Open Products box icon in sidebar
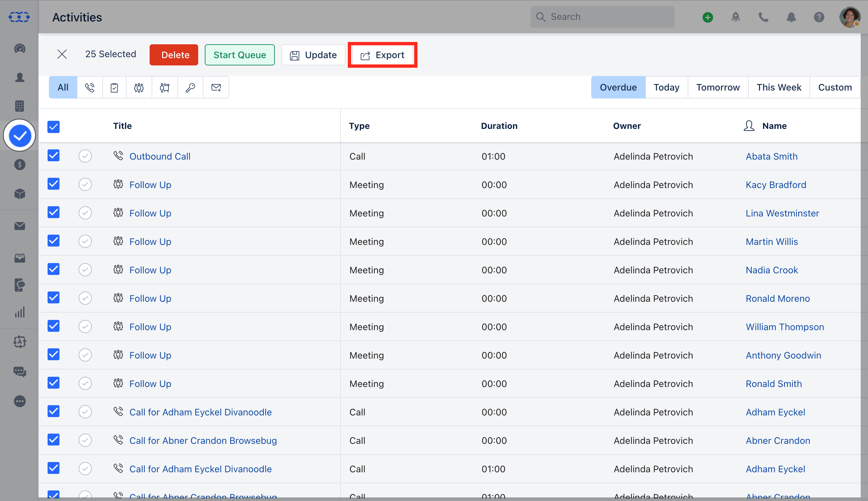The width and height of the screenshot is (868, 501). click(x=19, y=194)
